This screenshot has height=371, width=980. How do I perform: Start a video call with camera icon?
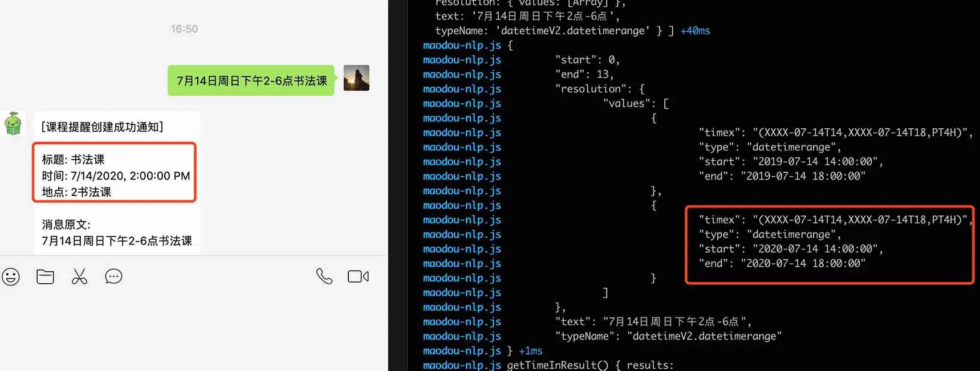click(358, 276)
